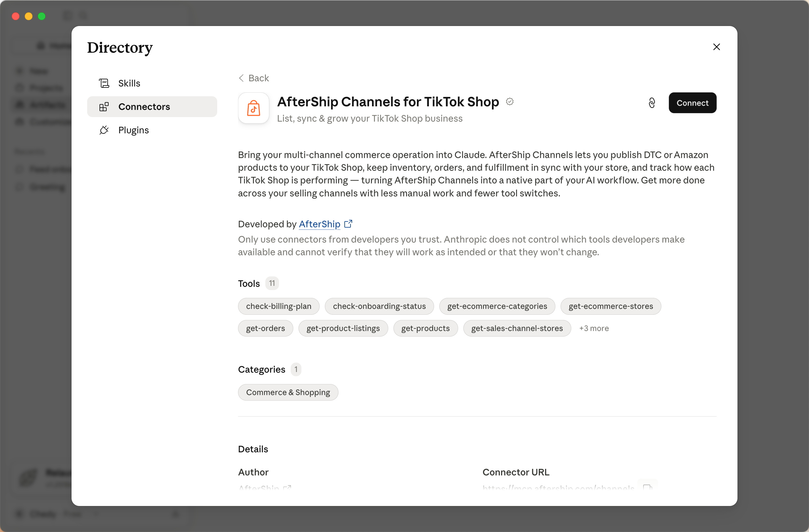
Task: Select the check-billing-plan tool chip
Action: coord(279,306)
